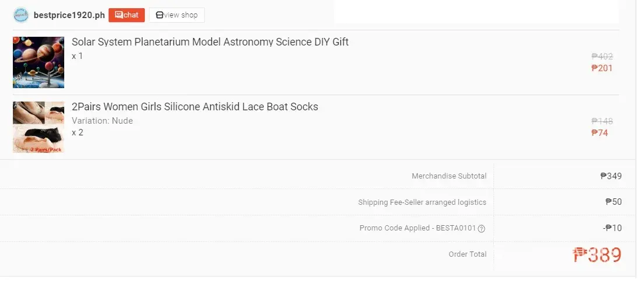Click the promo code help question mark icon
644x283 pixels.
pyautogui.click(x=482, y=229)
